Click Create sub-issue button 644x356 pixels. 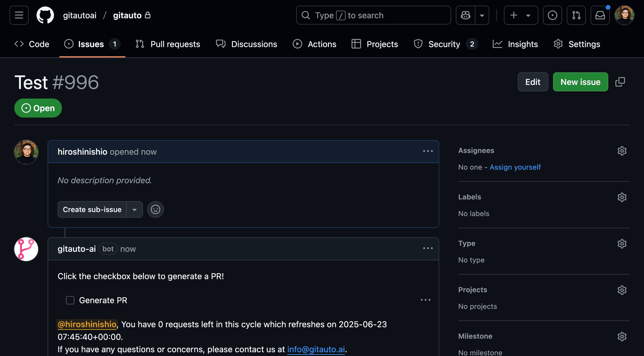pyautogui.click(x=92, y=210)
